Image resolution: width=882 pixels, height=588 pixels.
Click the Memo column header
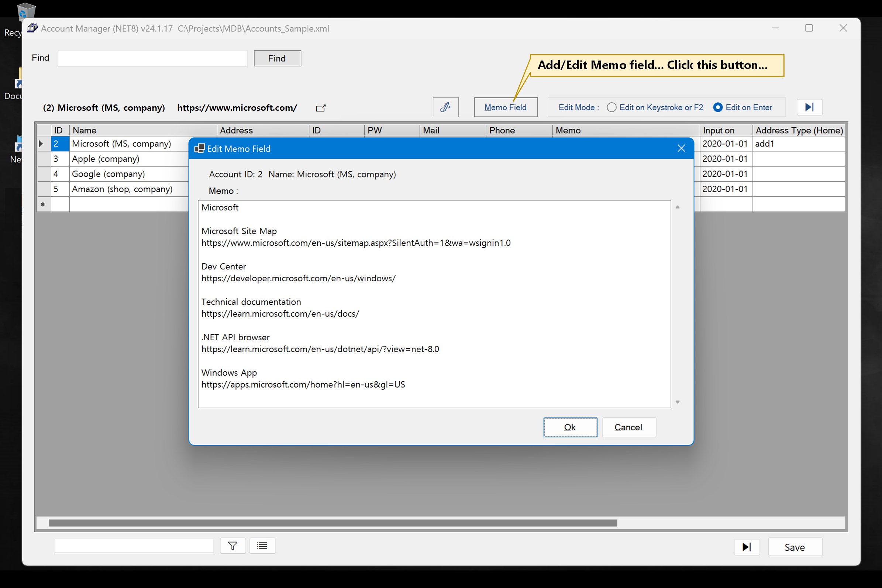click(x=626, y=130)
